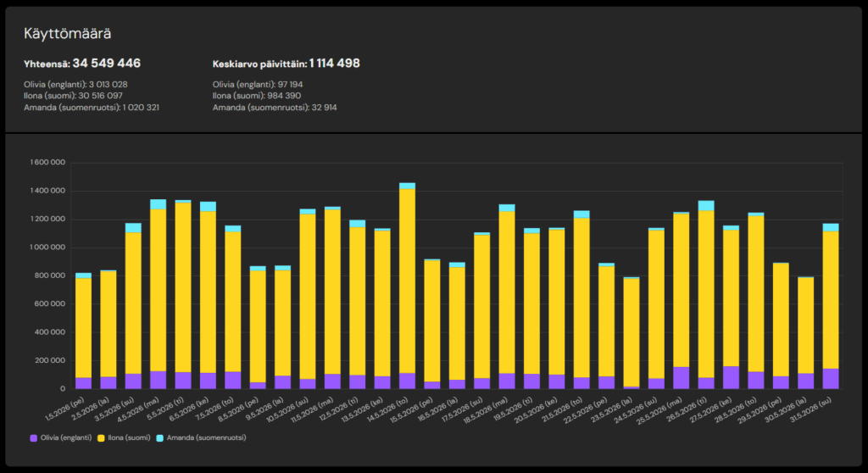Click the x-axis label 15.5.2026 (pe)

pos(413,410)
